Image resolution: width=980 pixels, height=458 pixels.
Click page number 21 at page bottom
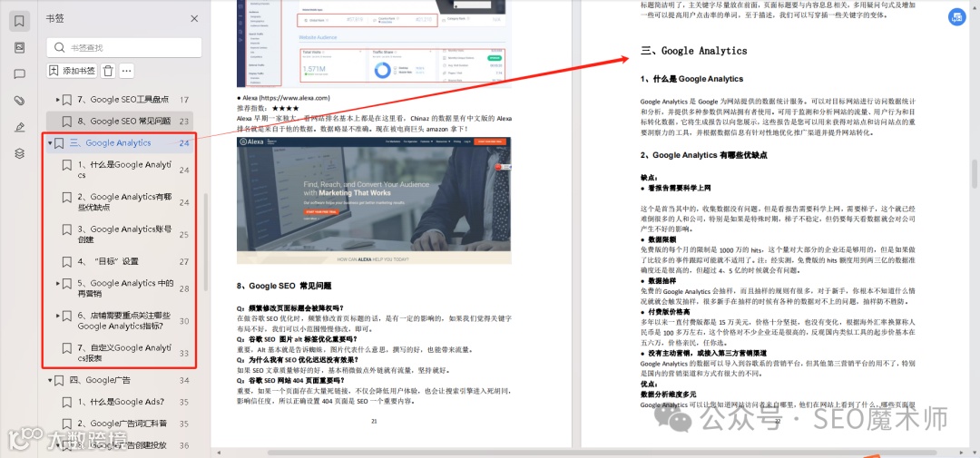tap(374, 422)
